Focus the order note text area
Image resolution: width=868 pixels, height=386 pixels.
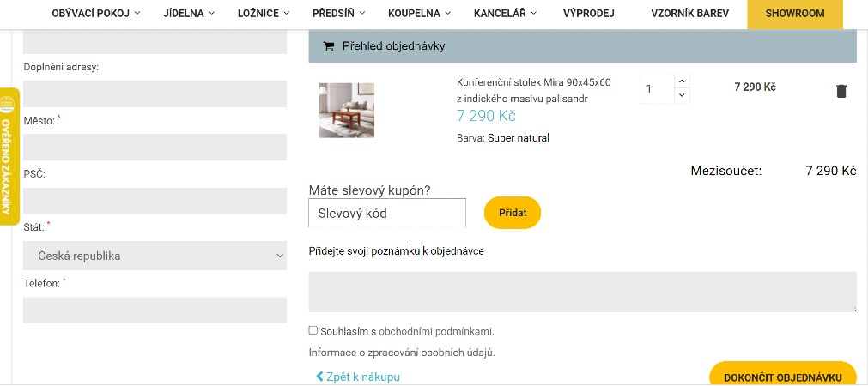(582, 292)
